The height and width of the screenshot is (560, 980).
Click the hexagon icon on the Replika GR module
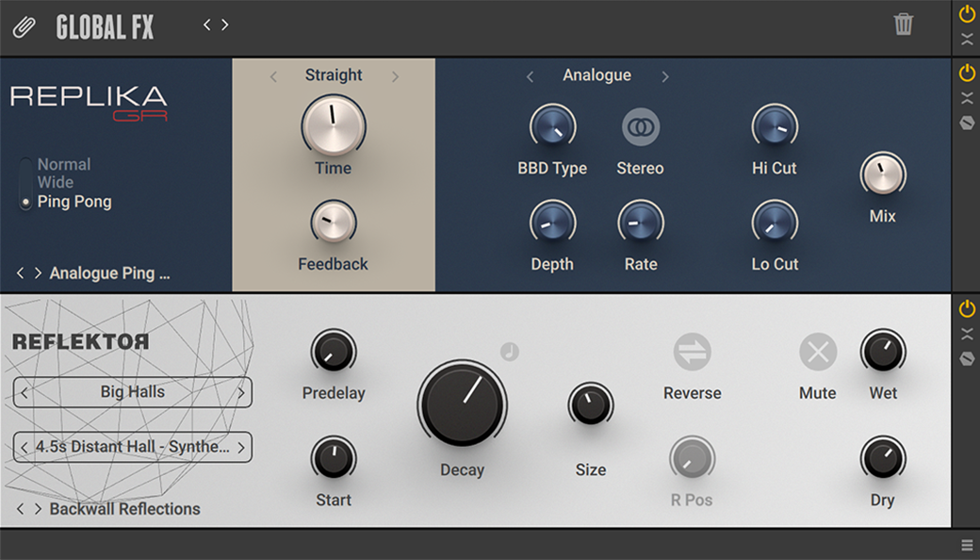tap(967, 124)
